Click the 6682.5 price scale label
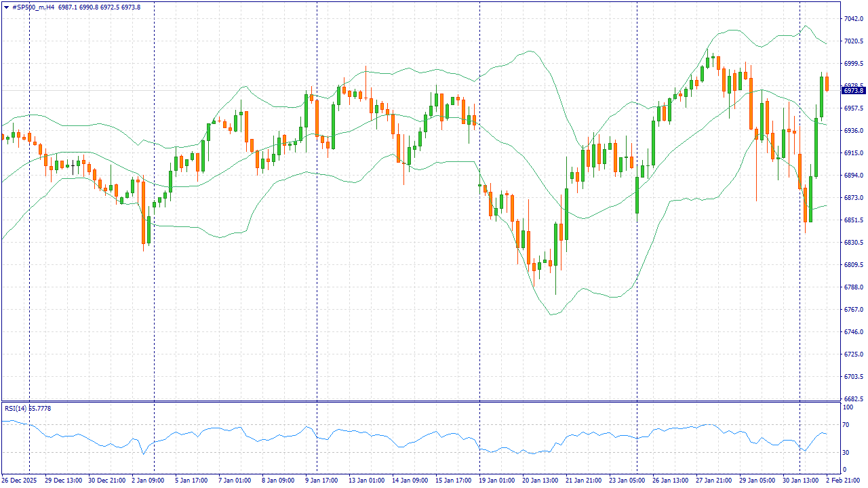 (852, 399)
